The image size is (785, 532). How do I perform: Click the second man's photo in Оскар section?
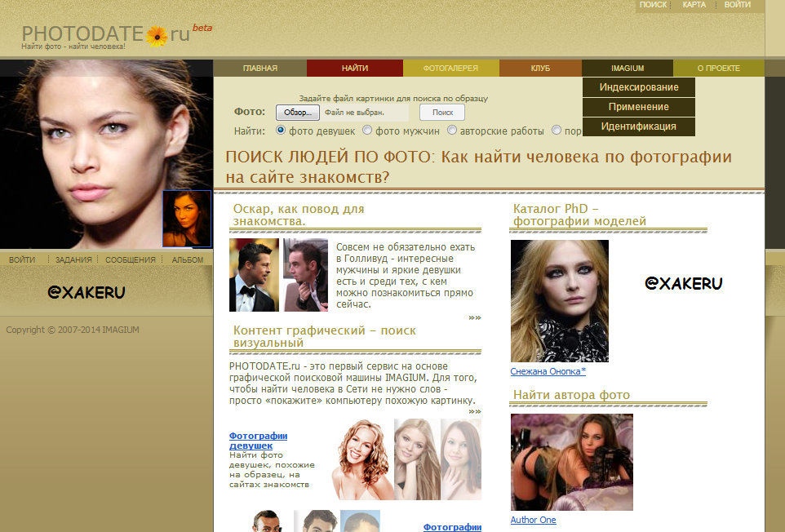point(305,275)
